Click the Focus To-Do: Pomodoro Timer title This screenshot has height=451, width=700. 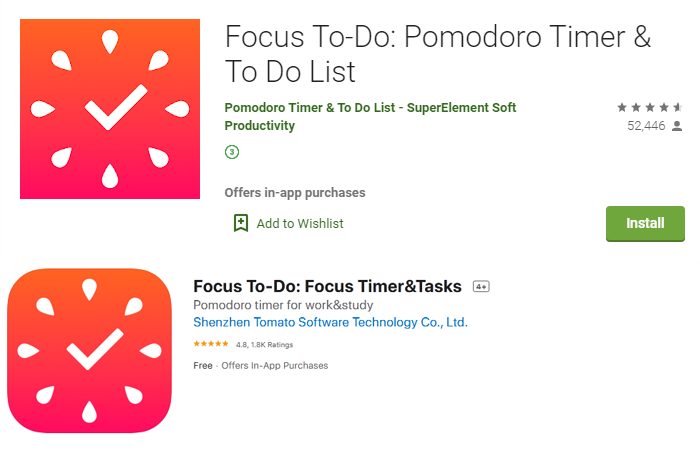pyautogui.click(x=438, y=54)
